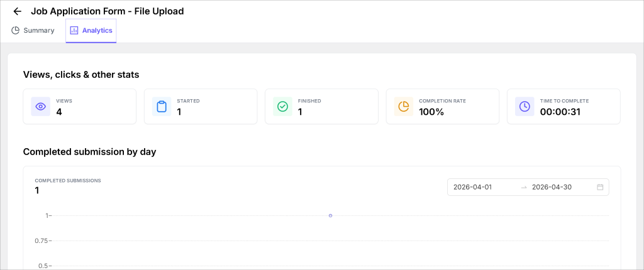The width and height of the screenshot is (644, 270).
Task: Switch to the Summary tab
Action: point(33,30)
